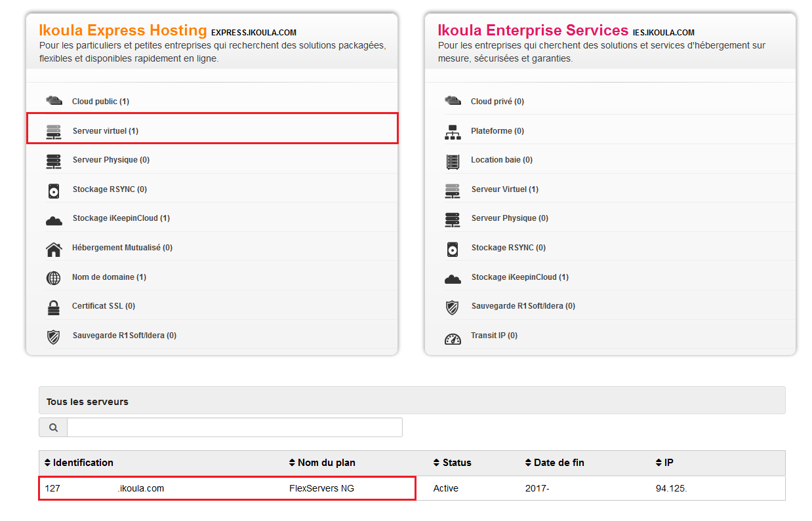Click the Serveur Physique icon under Express Hosting
This screenshot has height=521, width=812.
tap(54, 161)
